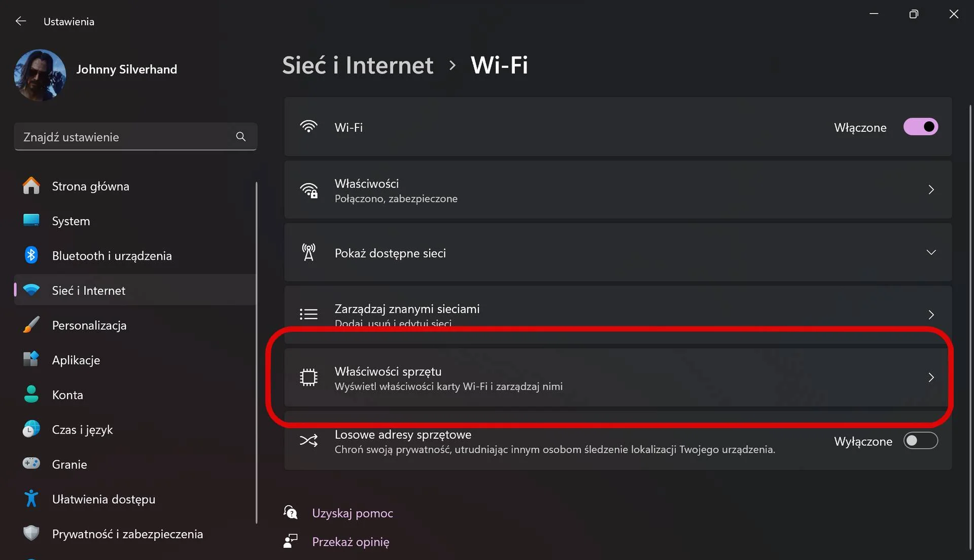The image size is (974, 560).
Task: Click the Granie gamepad icon
Action: coord(31,464)
